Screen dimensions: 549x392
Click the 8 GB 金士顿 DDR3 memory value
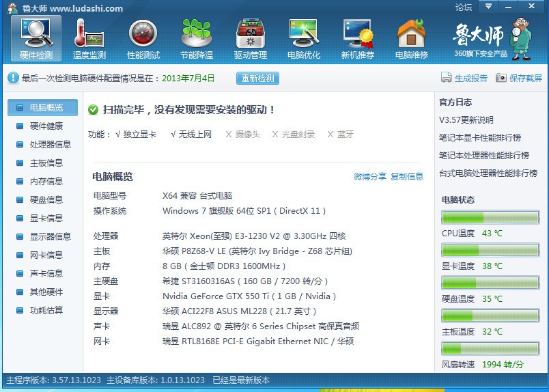[x=224, y=266]
